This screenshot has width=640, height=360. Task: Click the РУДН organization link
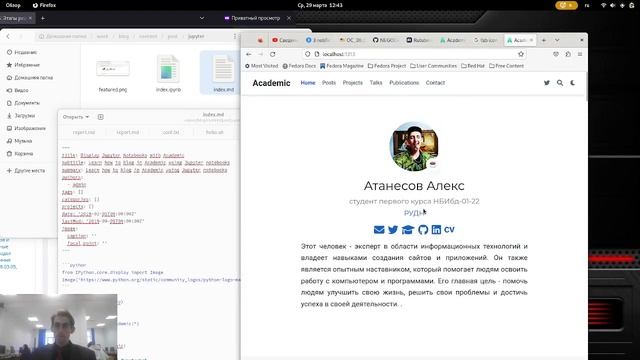414,213
